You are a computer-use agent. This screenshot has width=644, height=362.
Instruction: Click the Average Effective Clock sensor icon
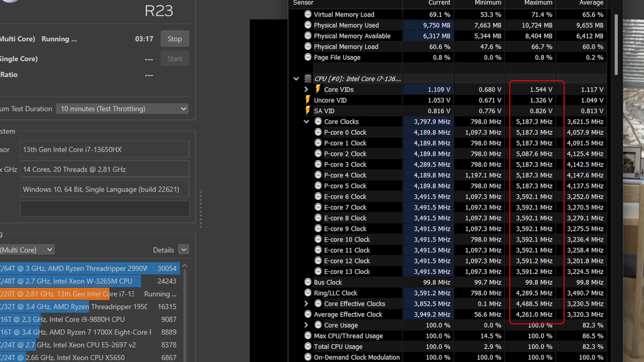pyautogui.click(x=308, y=314)
